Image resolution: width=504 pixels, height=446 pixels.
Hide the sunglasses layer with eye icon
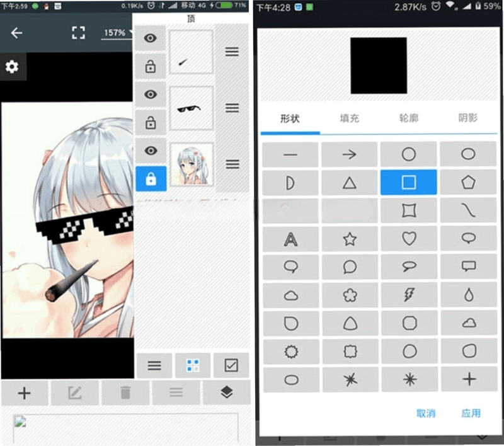click(x=151, y=94)
